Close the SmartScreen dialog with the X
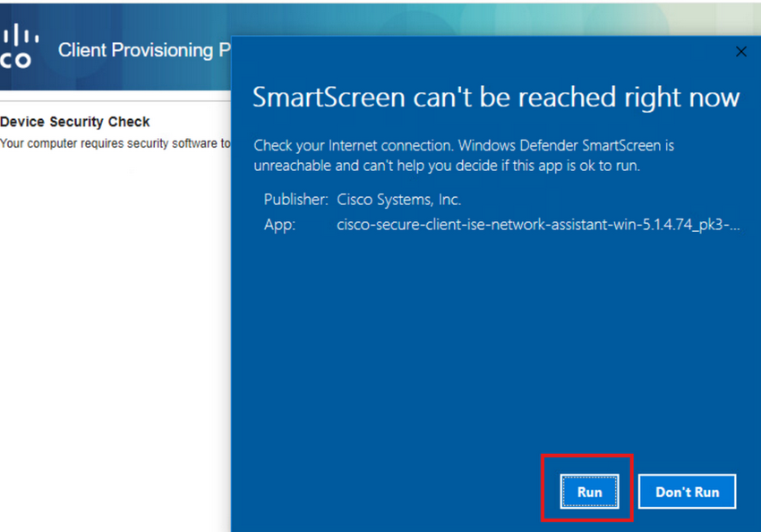 pos(740,51)
